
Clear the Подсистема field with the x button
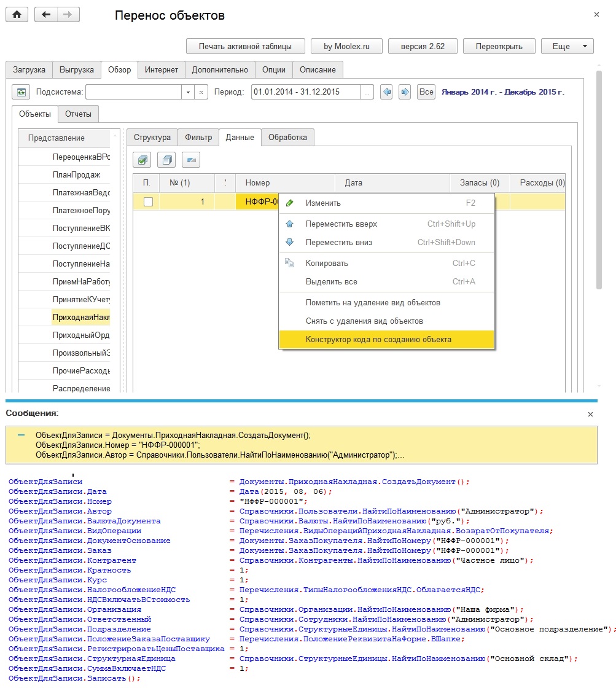click(x=201, y=92)
